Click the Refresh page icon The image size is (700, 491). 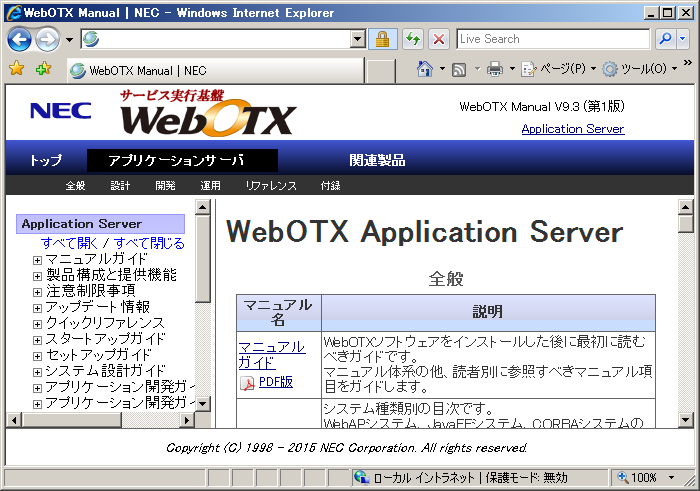[412, 39]
